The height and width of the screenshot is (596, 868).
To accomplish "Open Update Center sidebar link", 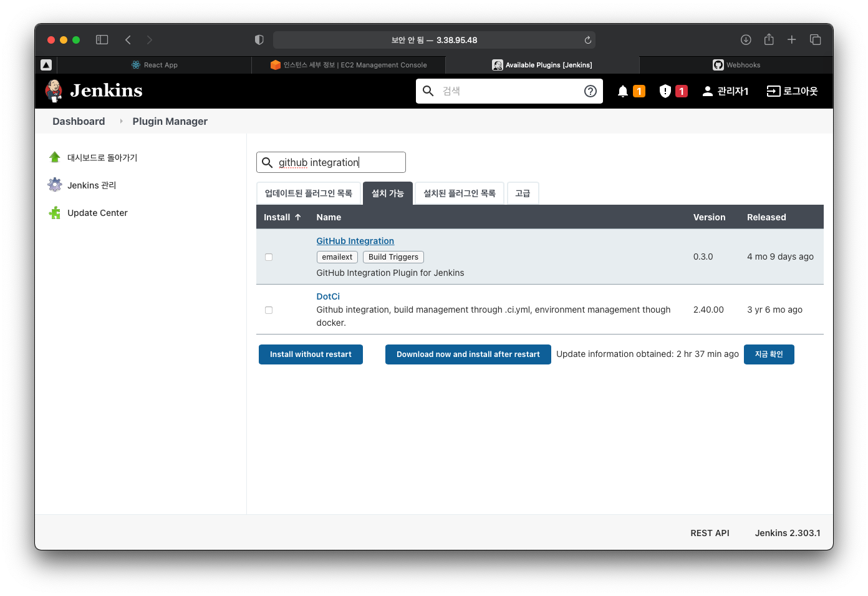I will (97, 213).
